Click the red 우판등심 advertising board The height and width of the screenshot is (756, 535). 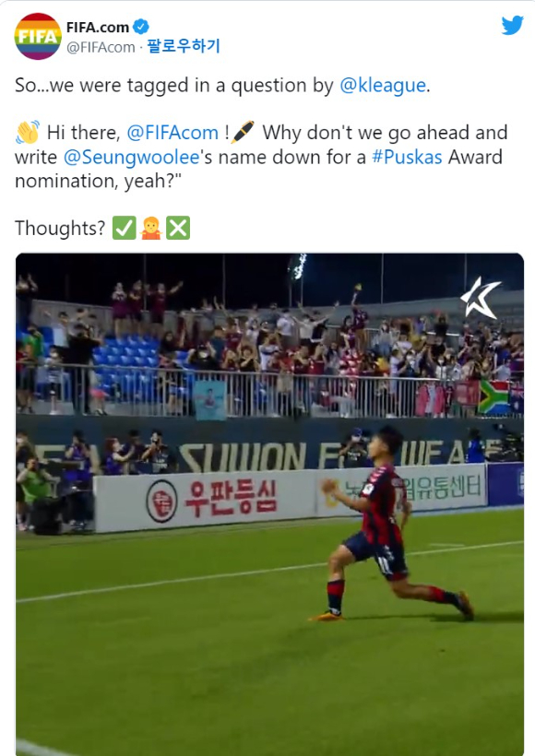206,501
